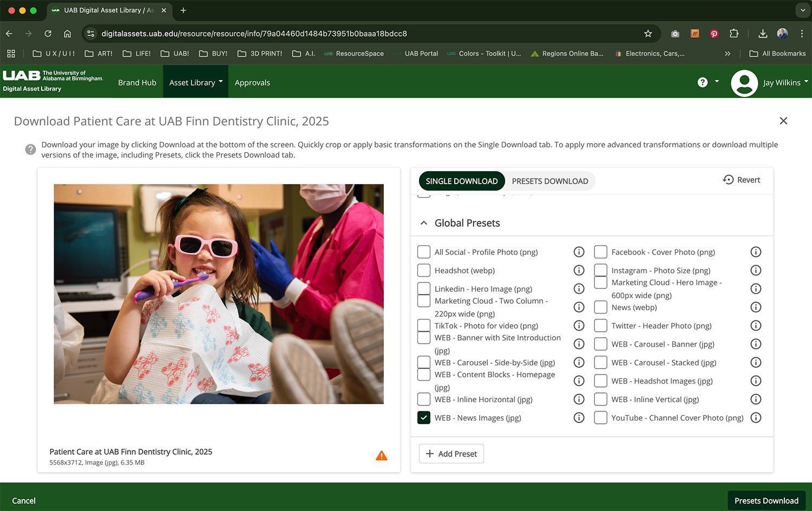
Task: View info for WEB - News Images preset
Action: (579, 417)
